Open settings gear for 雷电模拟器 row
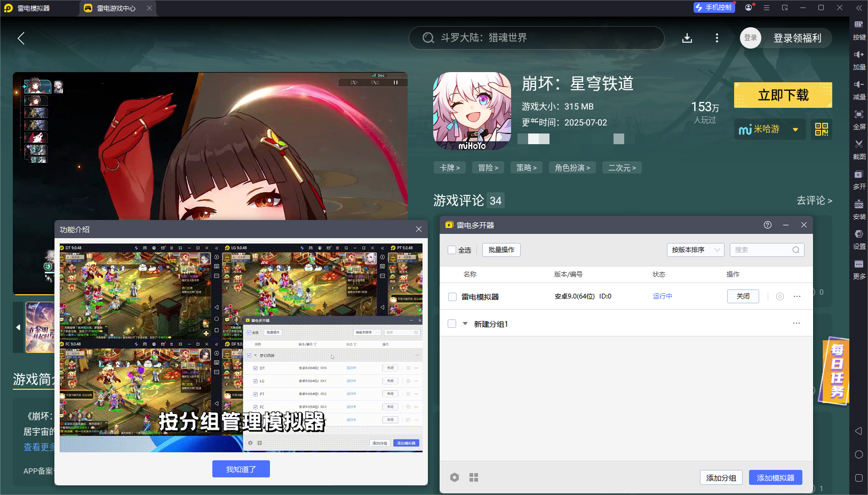Screen dimensions: 868x495 [780, 296]
